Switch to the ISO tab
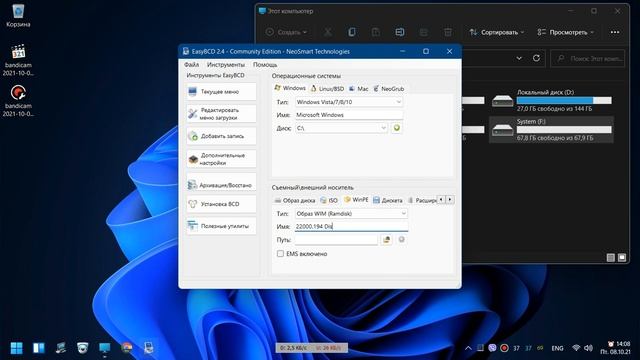The image size is (640, 360). point(329,200)
